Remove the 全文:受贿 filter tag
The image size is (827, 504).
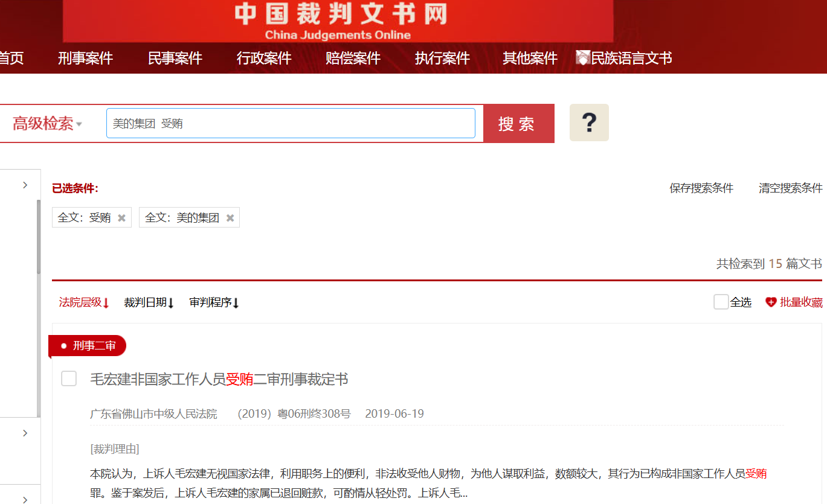click(121, 218)
